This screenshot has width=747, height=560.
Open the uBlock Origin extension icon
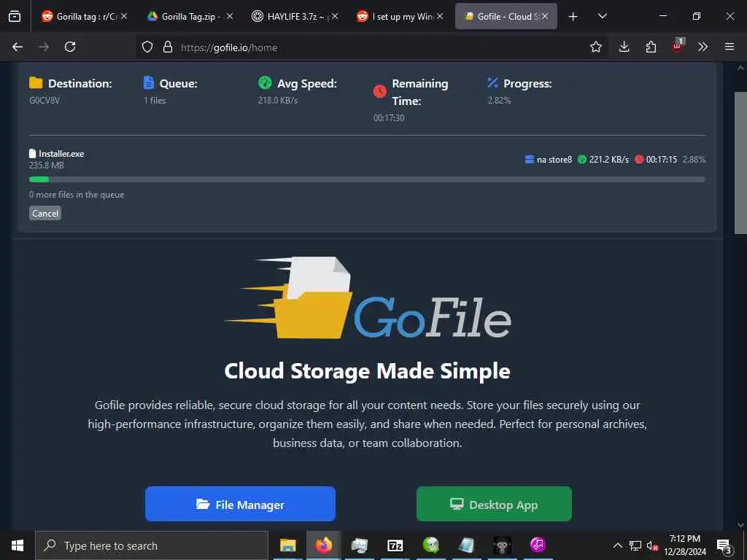click(678, 46)
